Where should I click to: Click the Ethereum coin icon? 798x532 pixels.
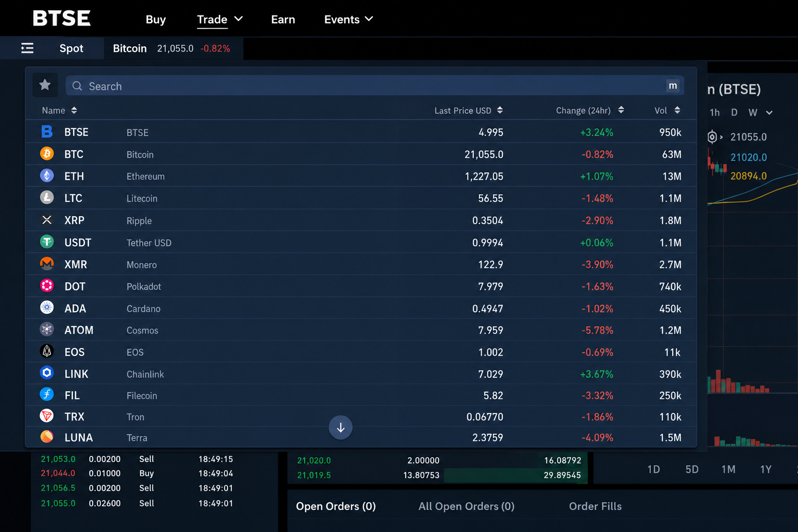point(47,176)
